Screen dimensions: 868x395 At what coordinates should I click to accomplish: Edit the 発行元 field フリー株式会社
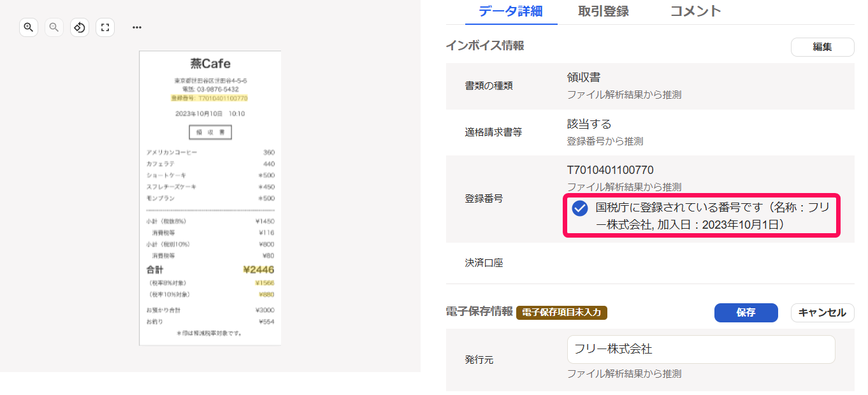701,349
